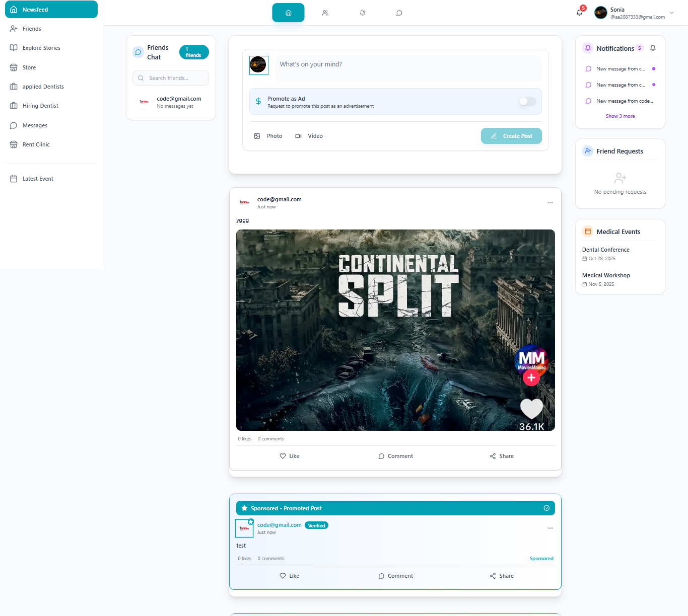Click the chat bubble icon in top navigation
This screenshot has height=616, width=688.
pos(399,13)
